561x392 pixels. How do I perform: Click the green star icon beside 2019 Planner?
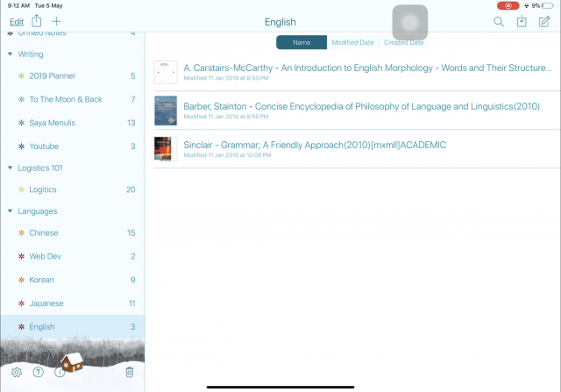tap(21, 76)
